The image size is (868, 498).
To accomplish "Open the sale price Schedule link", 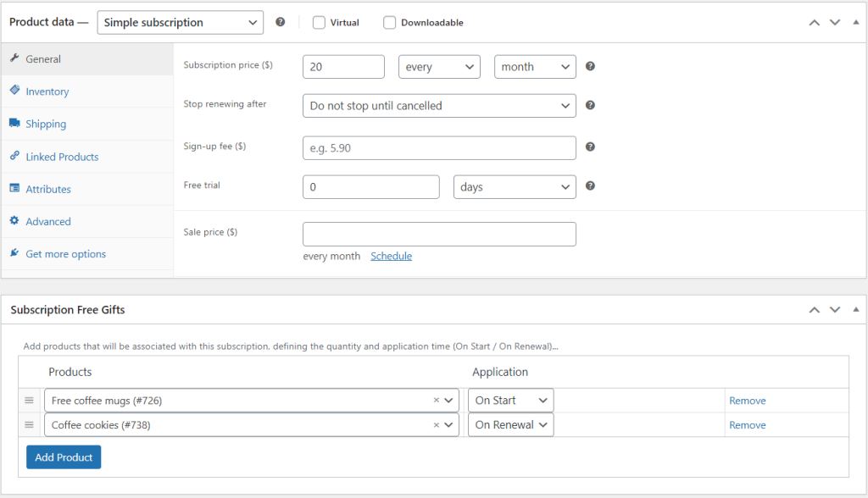I will click(x=391, y=255).
